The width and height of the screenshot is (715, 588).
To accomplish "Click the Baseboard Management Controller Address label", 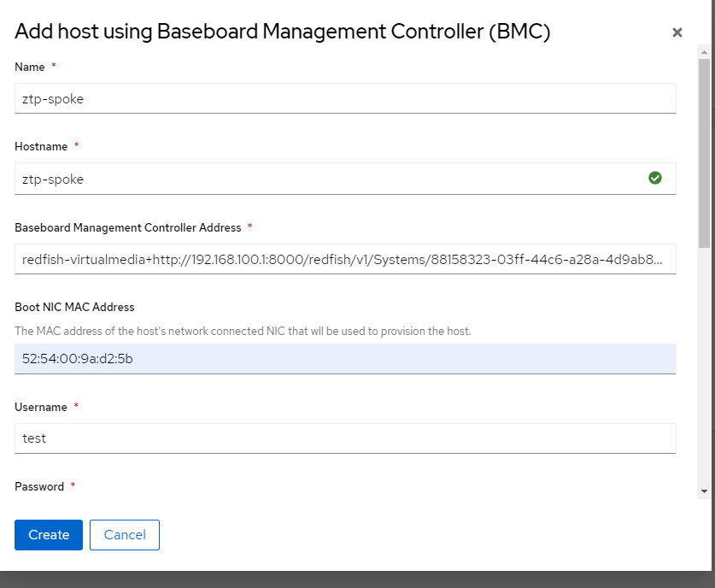I will [128, 227].
